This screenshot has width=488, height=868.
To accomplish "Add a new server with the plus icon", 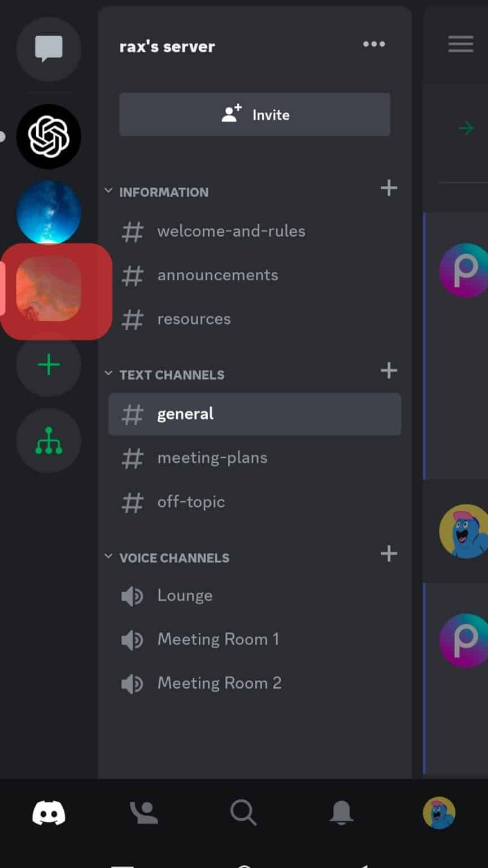I will coord(49,365).
